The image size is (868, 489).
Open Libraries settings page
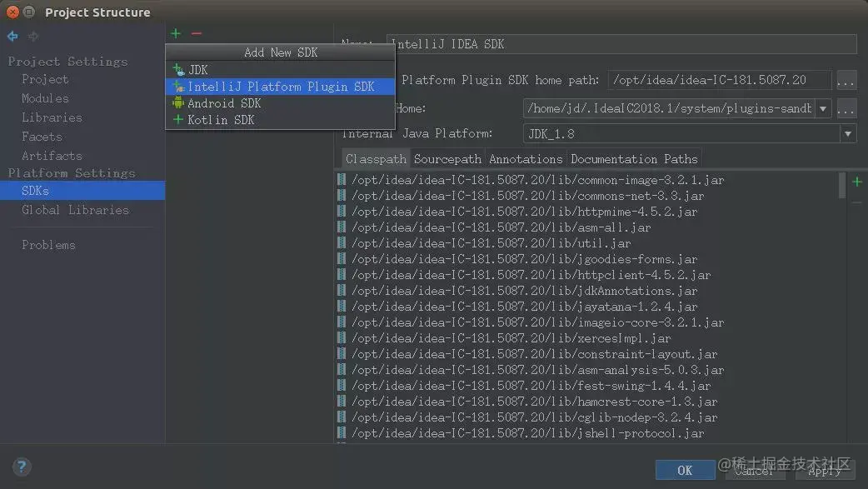click(52, 117)
